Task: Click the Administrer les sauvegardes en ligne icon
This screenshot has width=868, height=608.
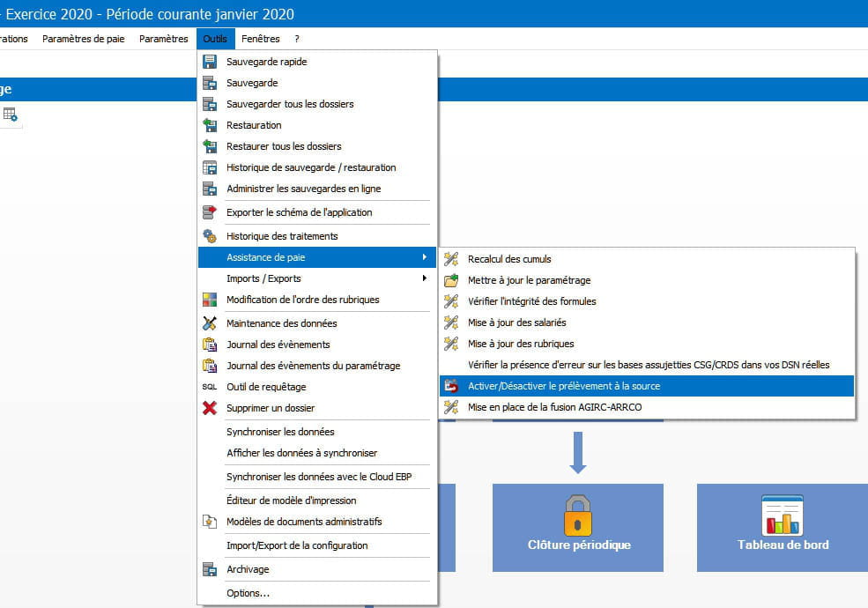Action: point(210,189)
